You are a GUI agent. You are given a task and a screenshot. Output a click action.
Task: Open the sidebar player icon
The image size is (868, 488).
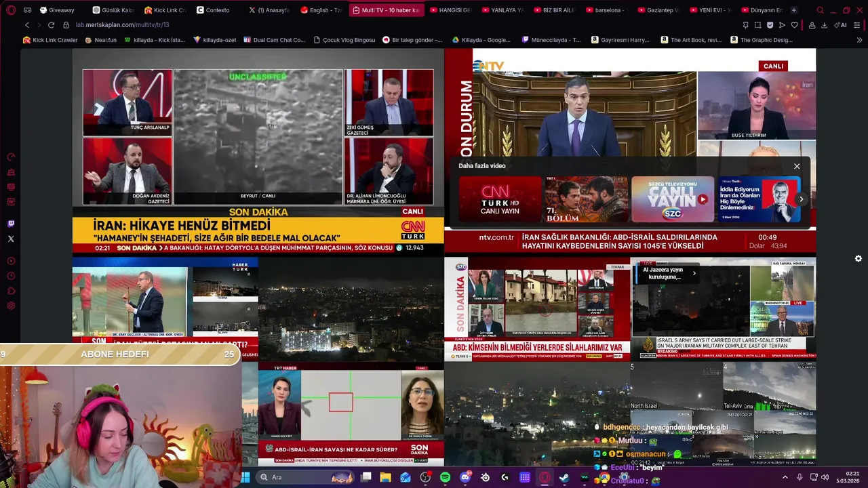(11, 261)
